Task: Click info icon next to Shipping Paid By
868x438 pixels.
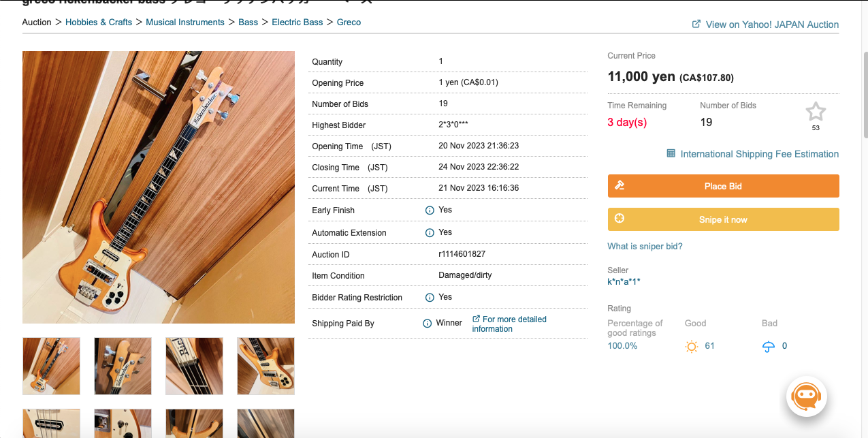Action: [428, 324]
